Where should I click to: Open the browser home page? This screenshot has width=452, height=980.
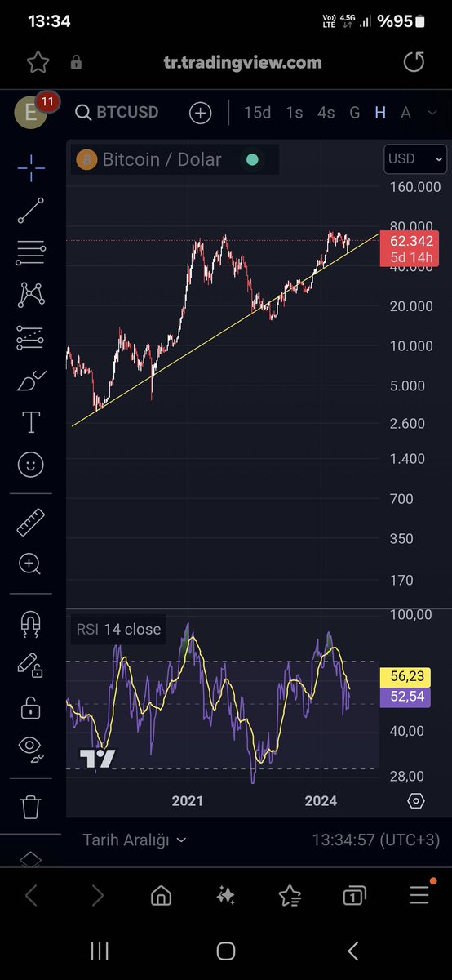tap(162, 896)
